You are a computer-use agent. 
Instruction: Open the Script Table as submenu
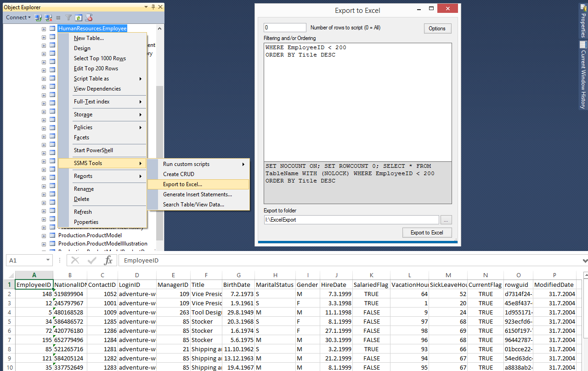pos(102,79)
